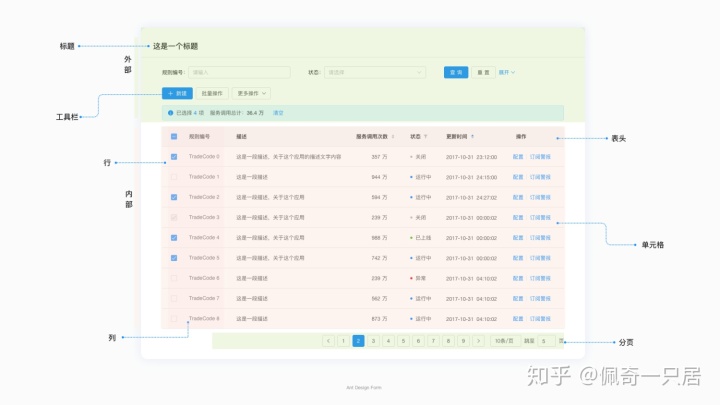Sort by 更新时间 column arrow icon
This screenshot has height=405, width=720.
pos(472,136)
